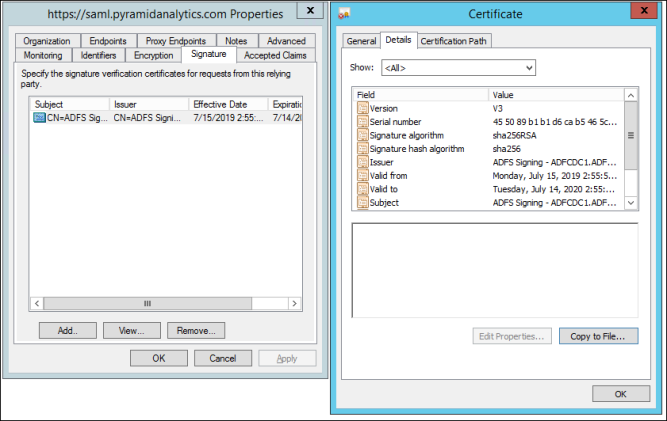Image resolution: width=667 pixels, height=421 pixels.
Task: Click the horizontal scrollbar thumb in certificate list
Action: 148,303
